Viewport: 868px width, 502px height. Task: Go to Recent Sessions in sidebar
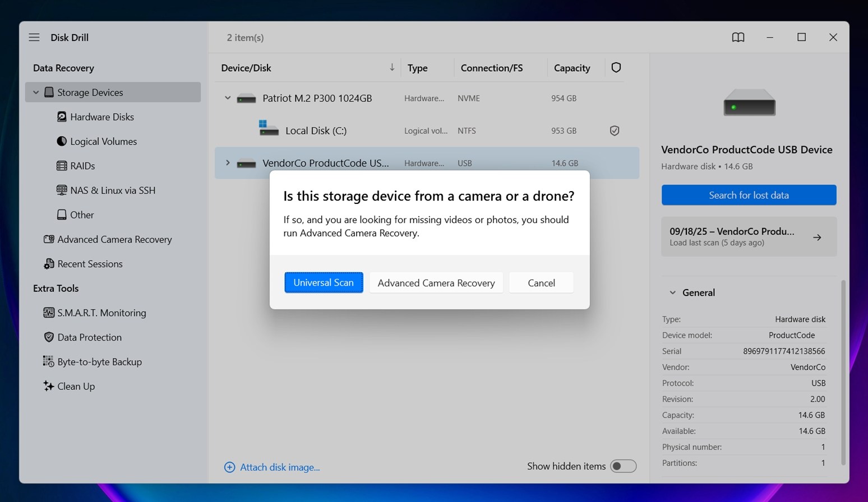pyautogui.click(x=89, y=264)
